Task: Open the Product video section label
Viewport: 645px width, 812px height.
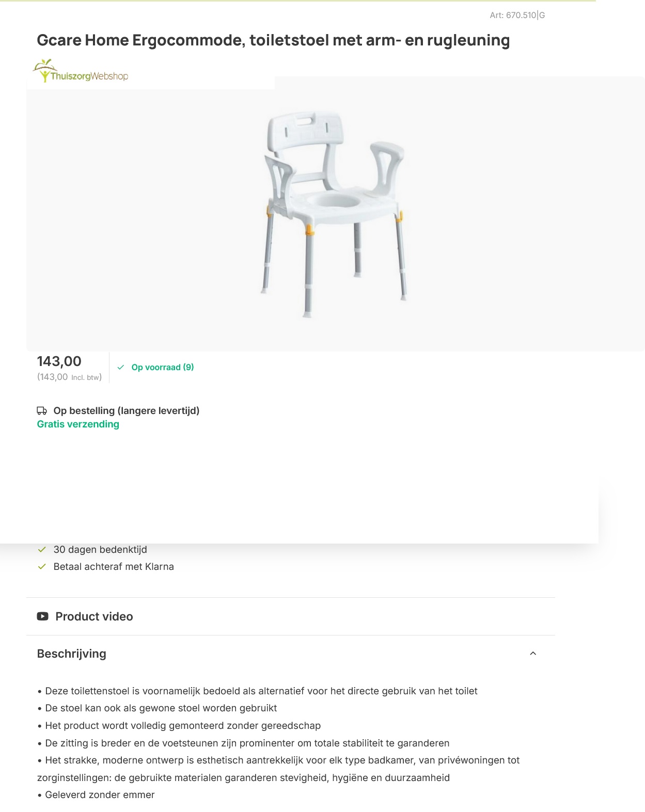Action: pyautogui.click(x=94, y=616)
